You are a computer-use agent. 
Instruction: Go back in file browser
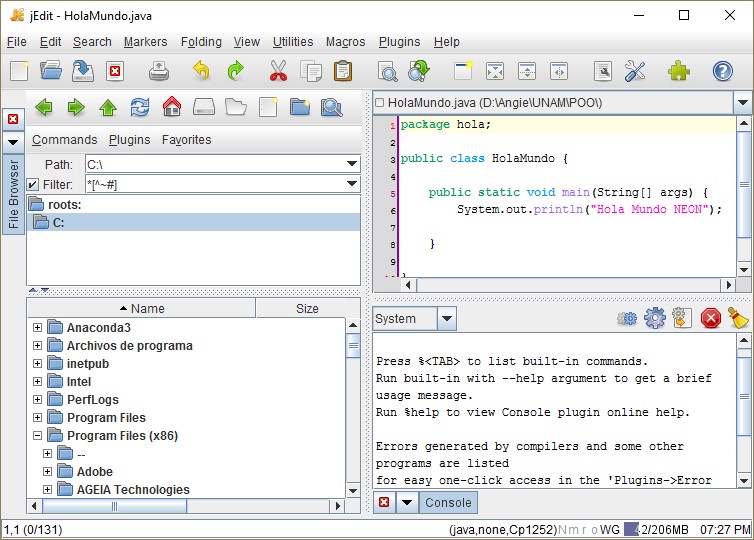click(44, 107)
